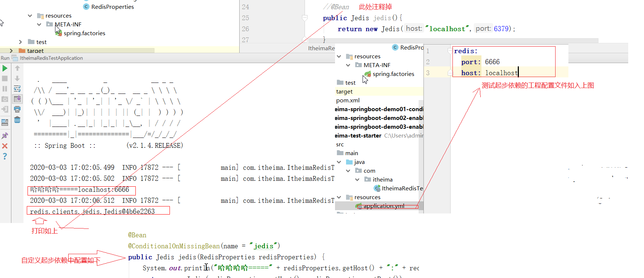
Task: Open help with question mark icon
Action: [5, 156]
